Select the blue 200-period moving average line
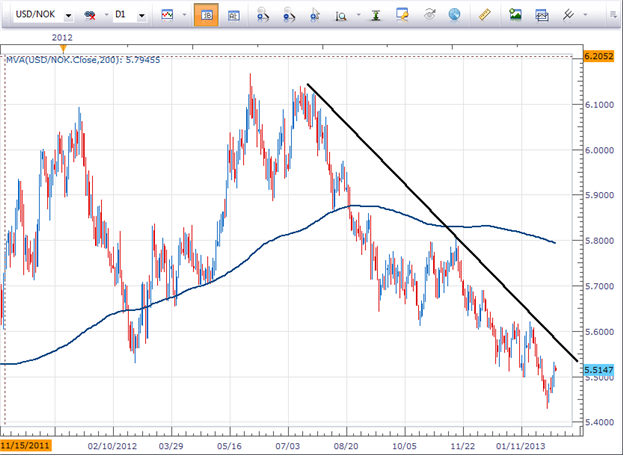623x455 pixels. (x=278, y=238)
